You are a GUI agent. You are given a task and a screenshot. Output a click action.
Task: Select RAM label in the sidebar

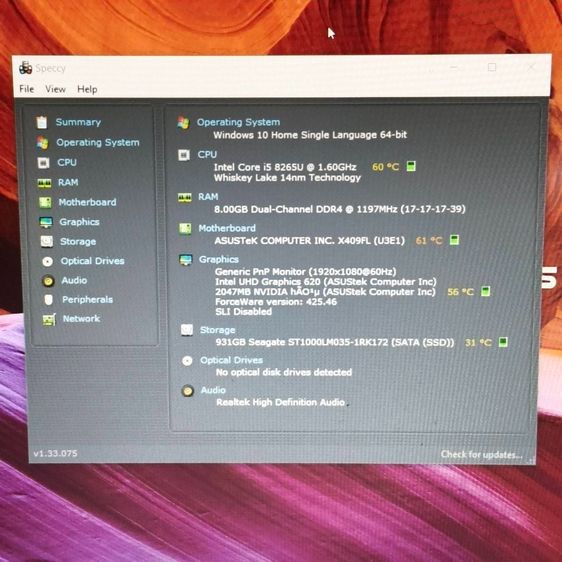tap(68, 182)
